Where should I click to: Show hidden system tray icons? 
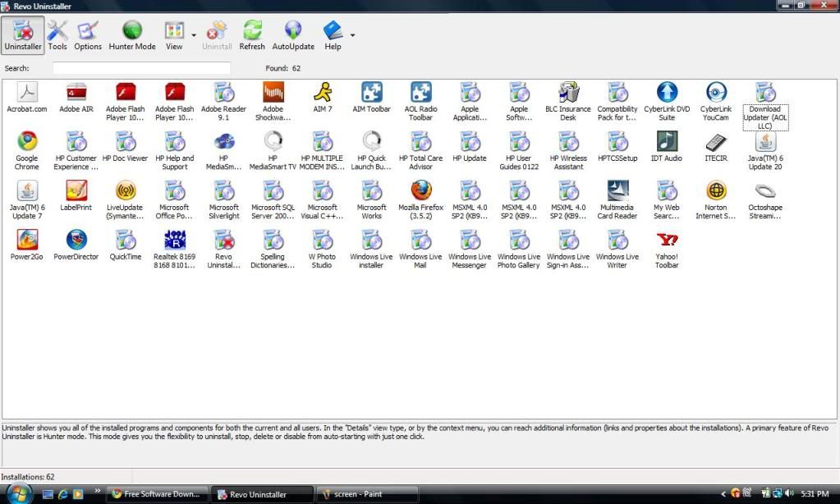tap(723, 494)
